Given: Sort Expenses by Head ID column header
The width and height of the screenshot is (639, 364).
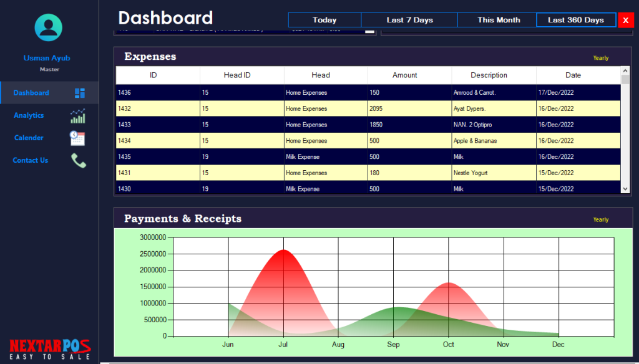Looking at the screenshot, I should [242, 75].
